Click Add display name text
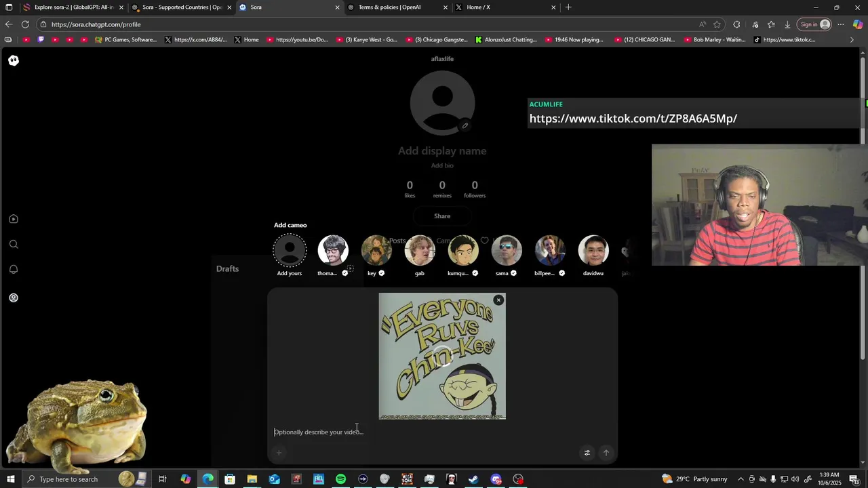 (x=442, y=151)
